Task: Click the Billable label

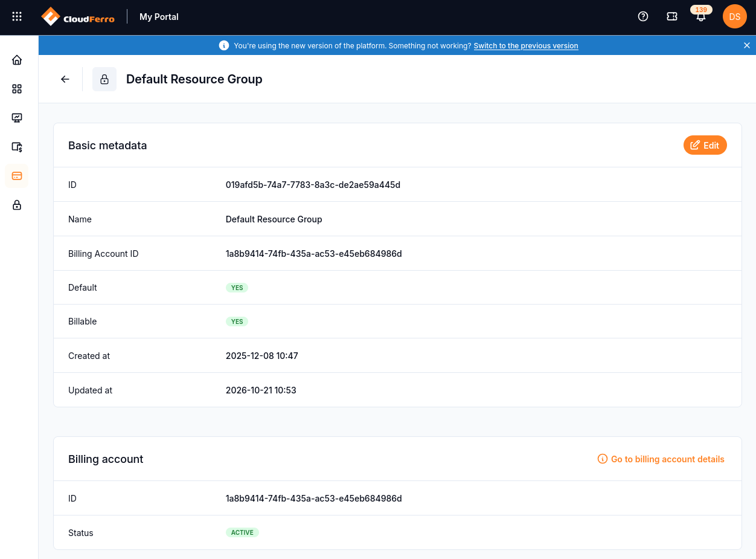Action: tap(83, 322)
